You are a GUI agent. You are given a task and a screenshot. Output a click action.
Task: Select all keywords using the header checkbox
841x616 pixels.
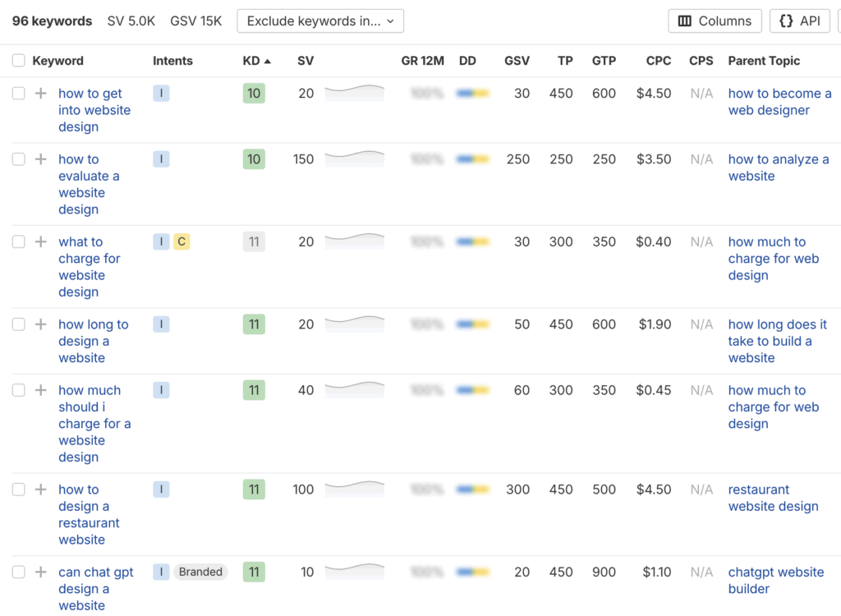point(18,60)
